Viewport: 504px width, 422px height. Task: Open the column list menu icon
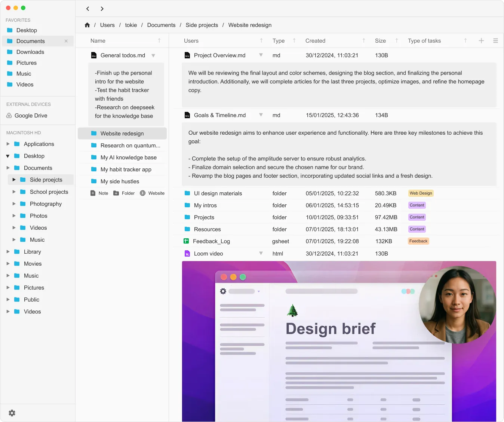495,41
